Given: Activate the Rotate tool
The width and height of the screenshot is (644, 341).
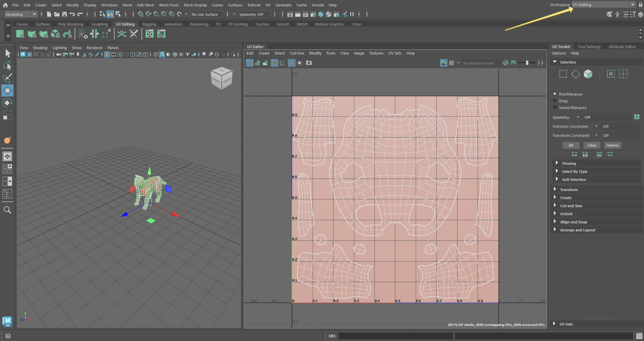Looking at the screenshot, I should point(8,103).
